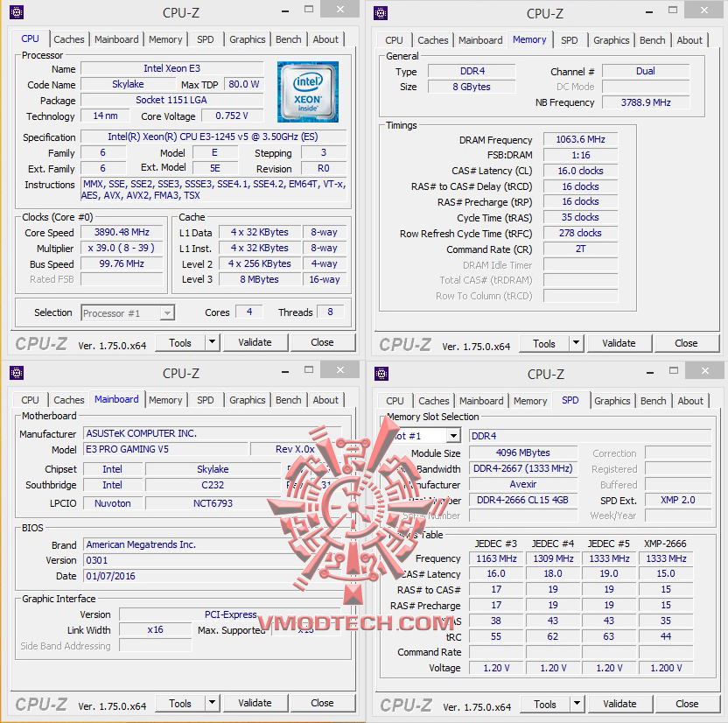The width and height of the screenshot is (728, 723).
Task: Click motherboard model E3 PRO GAMING V5 field
Action: pyautogui.click(x=165, y=449)
